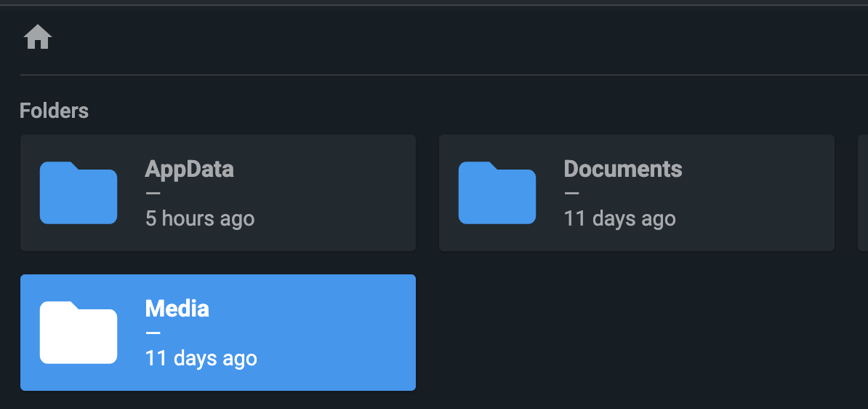Select the Documents folder name label

[x=623, y=169]
